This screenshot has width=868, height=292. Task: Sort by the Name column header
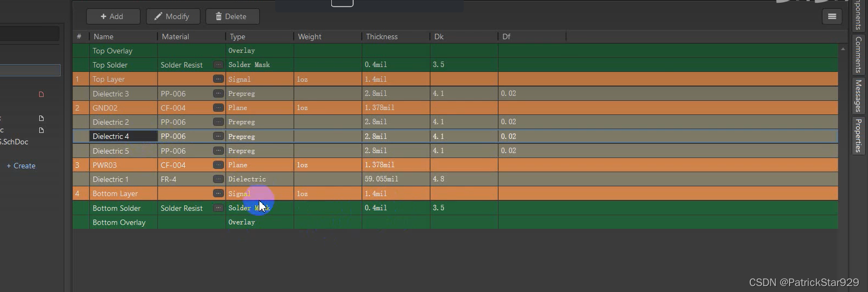pyautogui.click(x=124, y=36)
